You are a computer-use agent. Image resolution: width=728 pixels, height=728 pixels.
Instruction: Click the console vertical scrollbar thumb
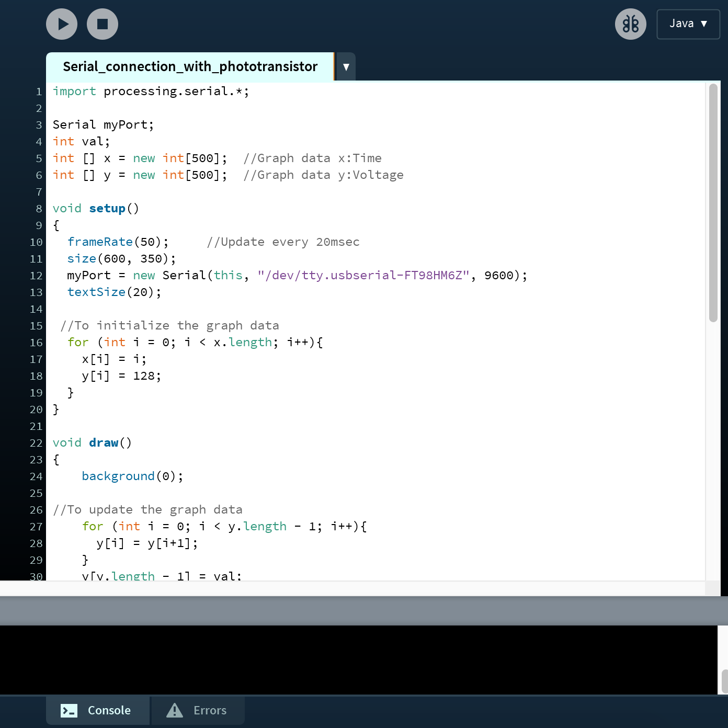coord(725,681)
